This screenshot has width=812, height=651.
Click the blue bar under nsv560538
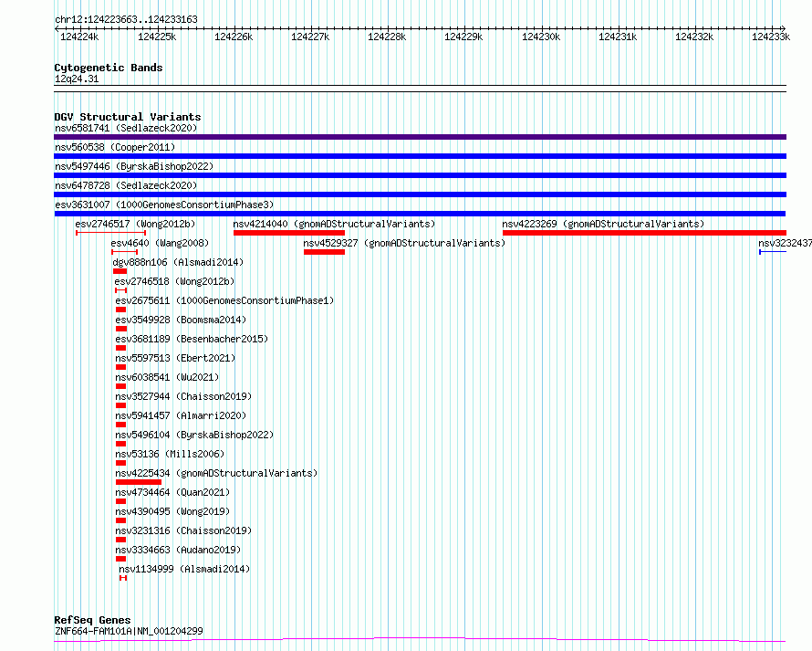pos(420,156)
